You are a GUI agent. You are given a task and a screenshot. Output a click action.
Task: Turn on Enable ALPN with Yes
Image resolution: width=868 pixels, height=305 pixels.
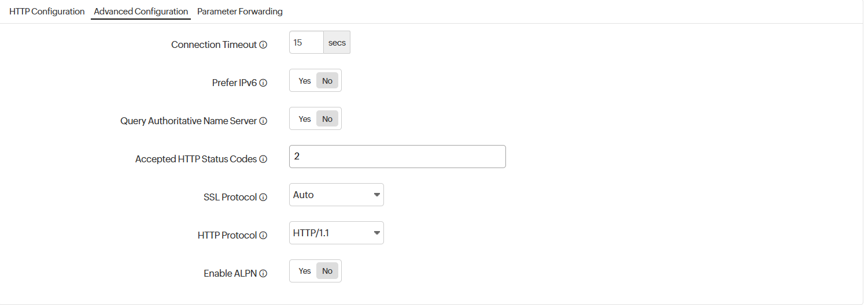click(305, 271)
